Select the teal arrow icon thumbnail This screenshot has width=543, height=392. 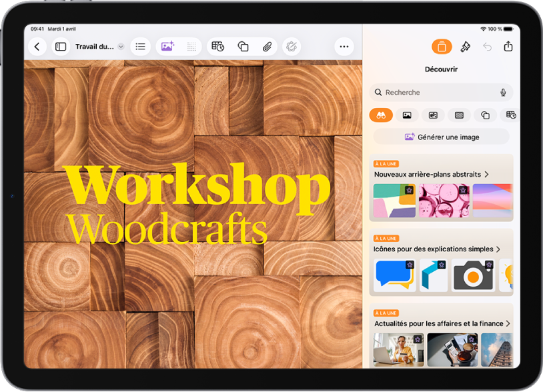[x=433, y=275]
